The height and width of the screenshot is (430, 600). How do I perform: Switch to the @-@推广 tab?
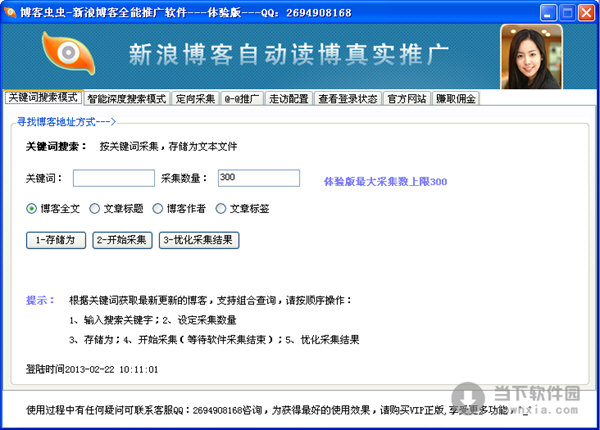[x=242, y=99]
